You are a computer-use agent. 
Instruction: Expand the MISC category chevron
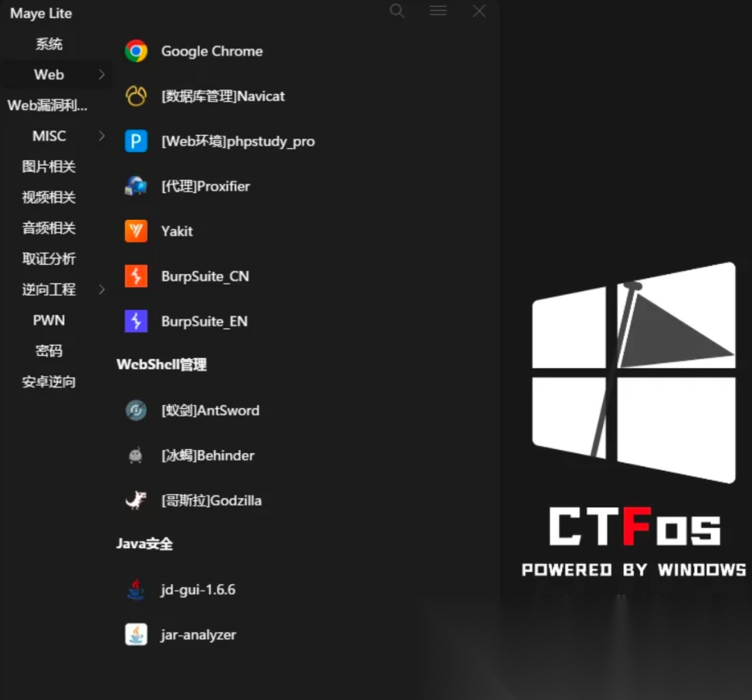tap(102, 136)
